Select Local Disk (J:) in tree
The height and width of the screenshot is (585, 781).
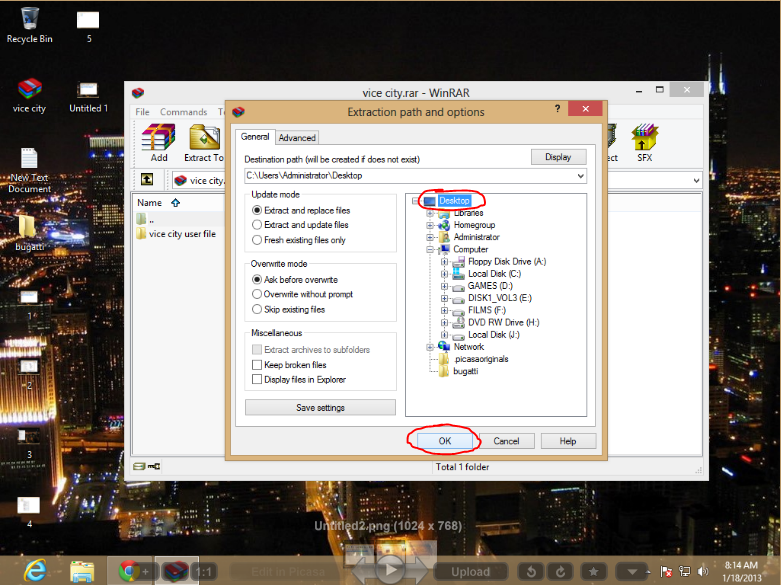(x=493, y=335)
